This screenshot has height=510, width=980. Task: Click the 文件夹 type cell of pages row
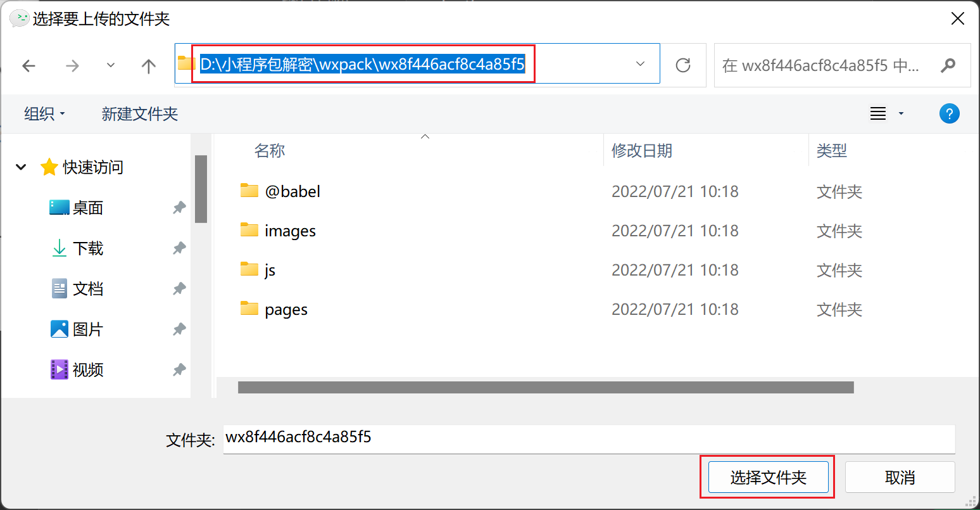[x=839, y=310]
